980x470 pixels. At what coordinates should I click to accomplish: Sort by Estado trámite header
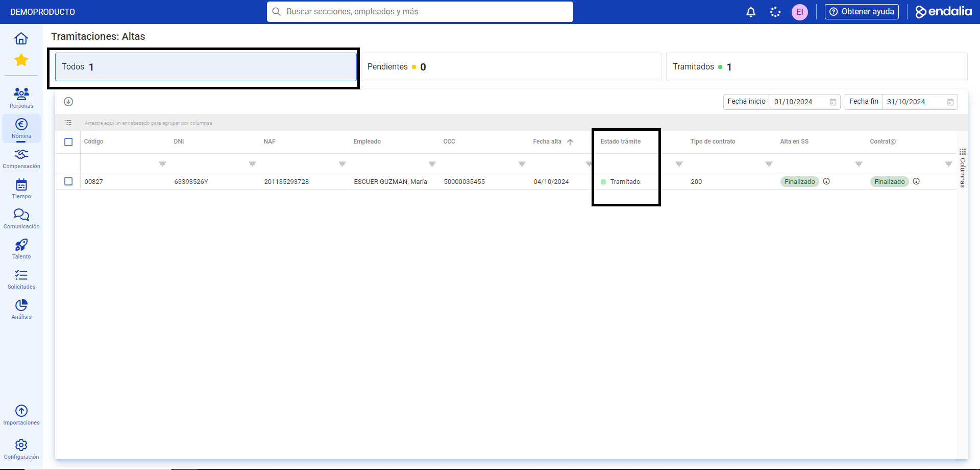(x=621, y=142)
